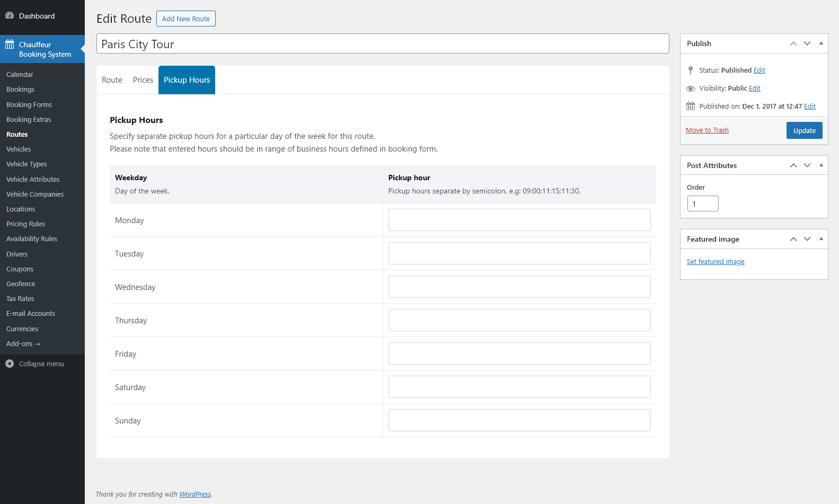
Task: Focus the Monday pickup hour field
Action: (519, 220)
